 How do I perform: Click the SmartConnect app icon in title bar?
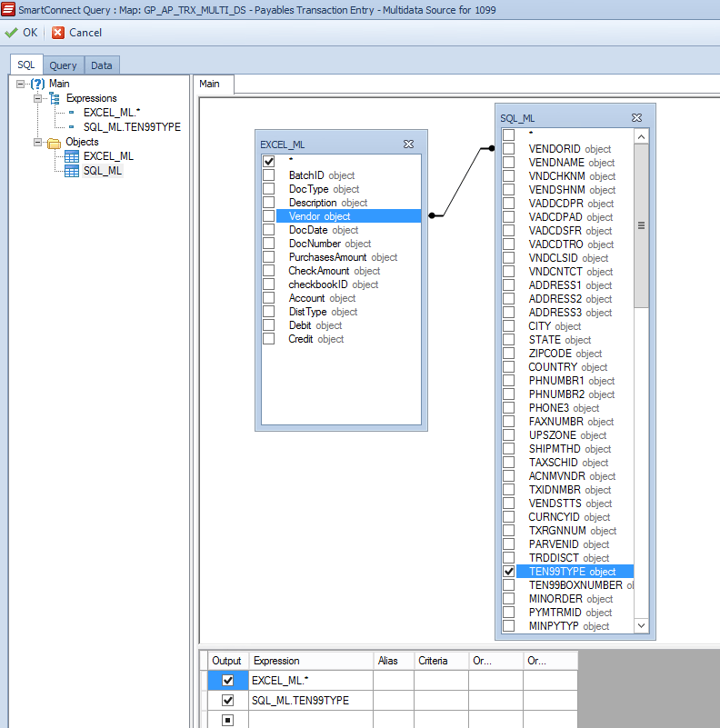coord(8,9)
